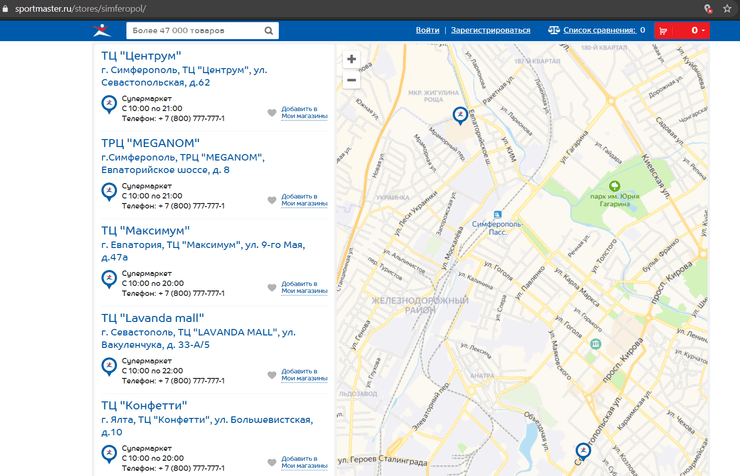Click the store marker near Евпаторийское шоссе
740x476 pixels.
[459, 115]
